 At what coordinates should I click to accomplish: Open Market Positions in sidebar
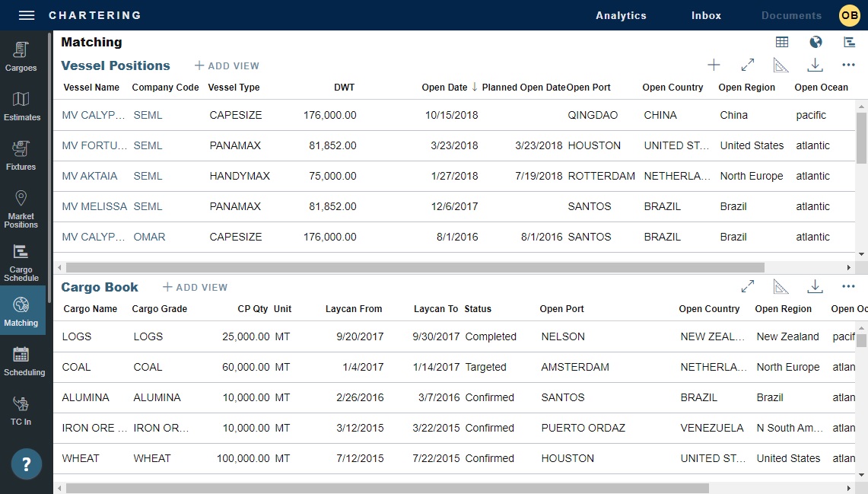[21, 209]
